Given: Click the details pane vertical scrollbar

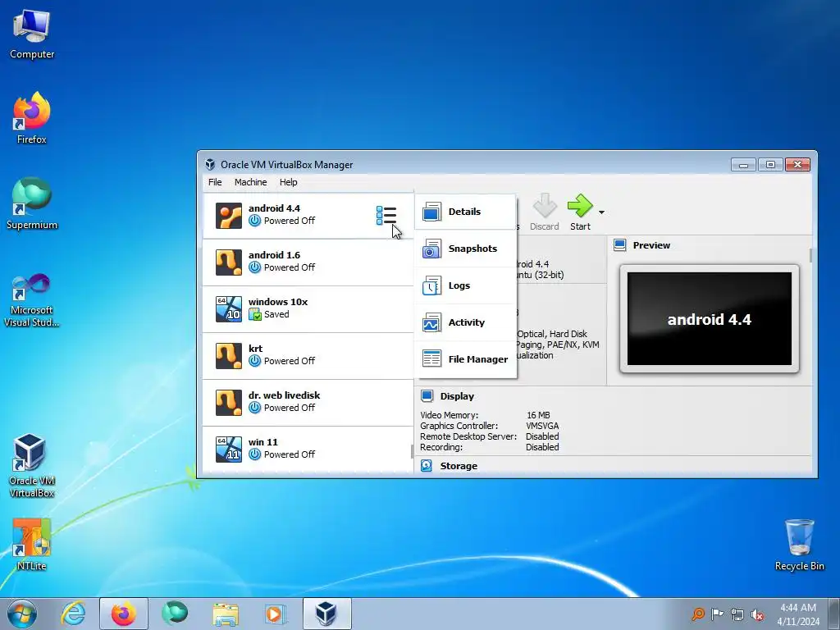Looking at the screenshot, I should pyautogui.click(x=810, y=255).
